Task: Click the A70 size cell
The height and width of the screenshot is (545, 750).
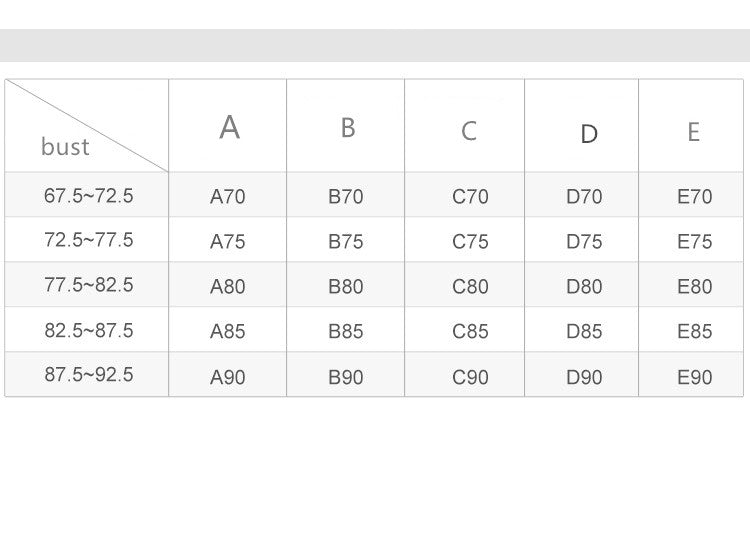Action: click(x=227, y=197)
